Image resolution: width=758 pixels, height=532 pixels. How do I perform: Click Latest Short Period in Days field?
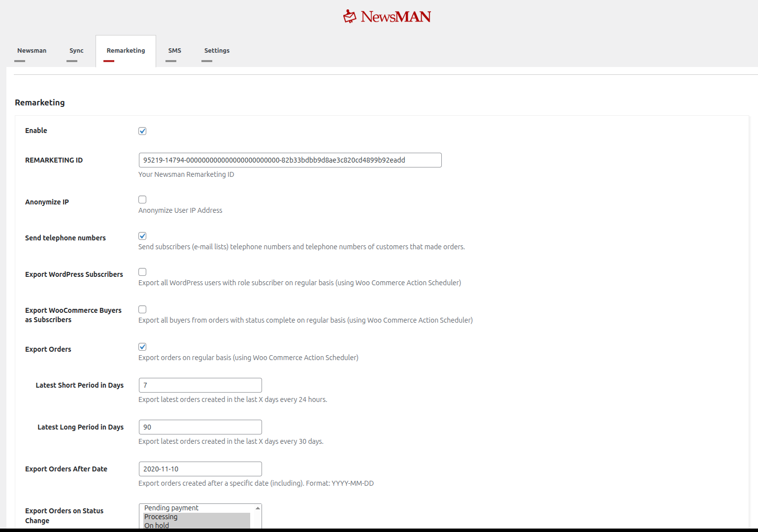point(200,385)
